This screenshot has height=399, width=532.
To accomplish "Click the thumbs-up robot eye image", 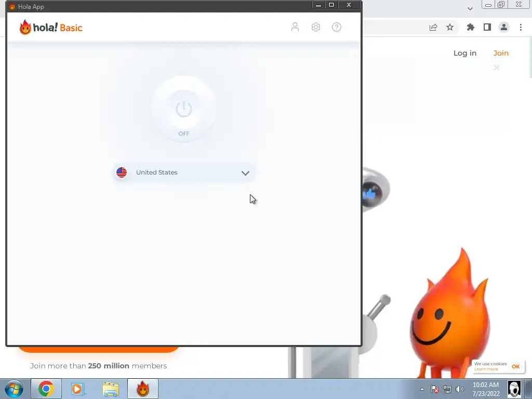I will tap(376, 189).
